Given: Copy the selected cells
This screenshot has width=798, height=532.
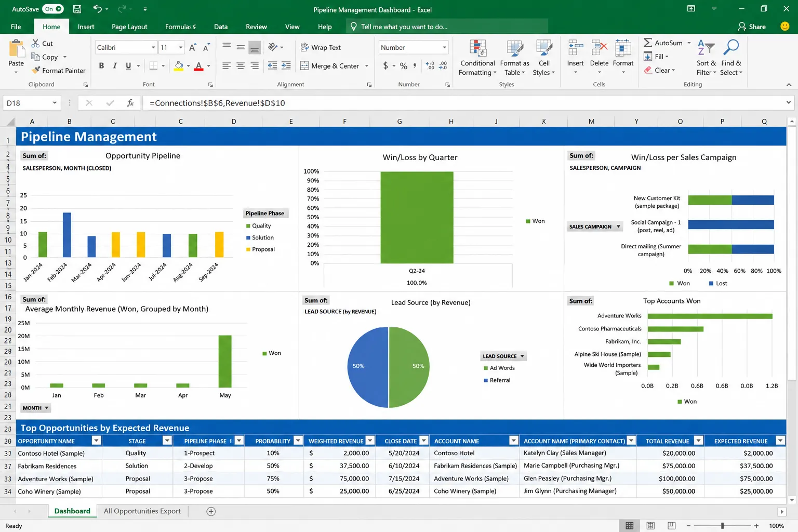Looking at the screenshot, I should click(35, 57).
